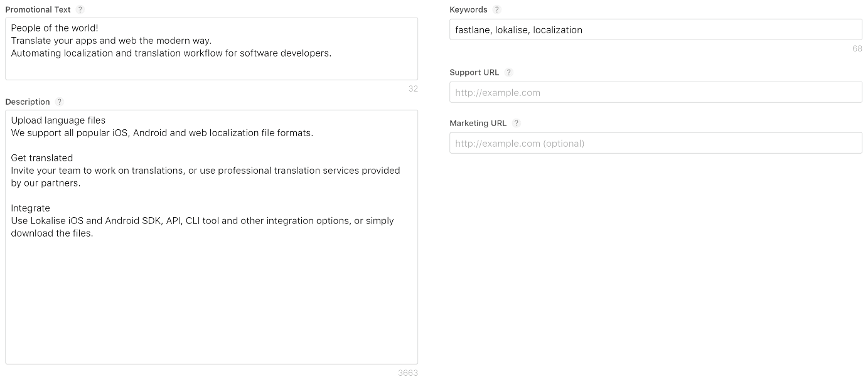The height and width of the screenshot is (379, 868).
Task: Place cursor on 'People of the world!' line
Action: [55, 28]
